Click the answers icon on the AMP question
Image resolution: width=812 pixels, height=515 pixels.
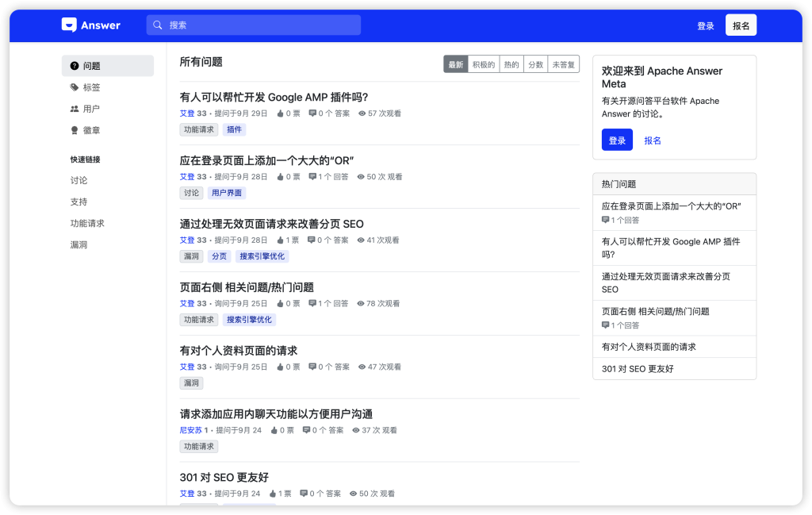coord(312,113)
